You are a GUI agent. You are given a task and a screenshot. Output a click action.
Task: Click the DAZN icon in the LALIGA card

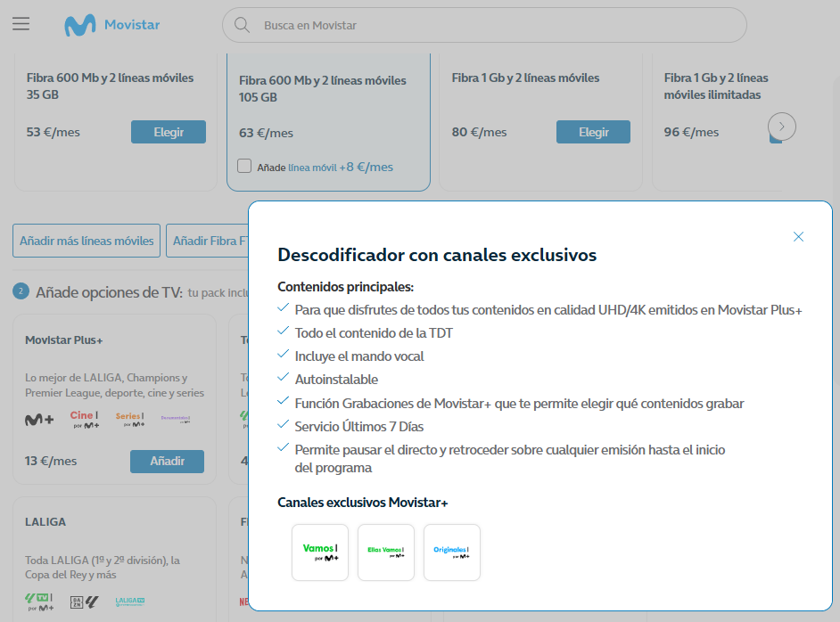click(83, 601)
